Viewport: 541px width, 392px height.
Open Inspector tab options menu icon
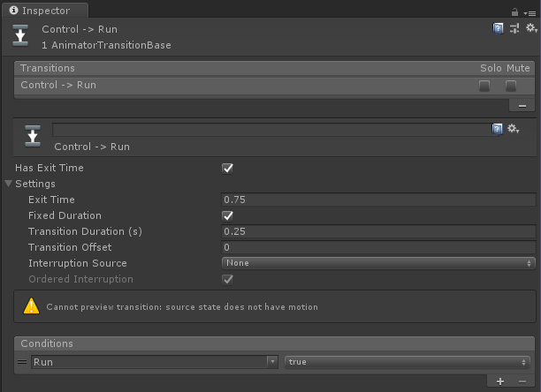coord(530,13)
